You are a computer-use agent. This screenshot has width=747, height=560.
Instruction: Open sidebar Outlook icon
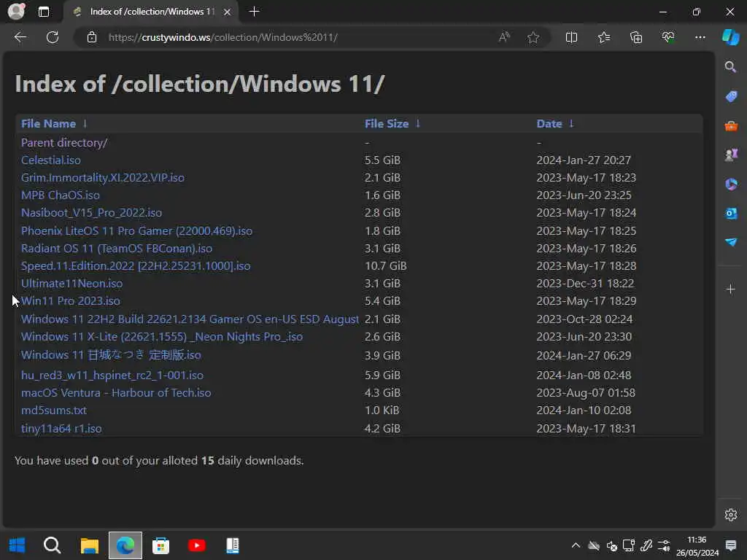731,214
